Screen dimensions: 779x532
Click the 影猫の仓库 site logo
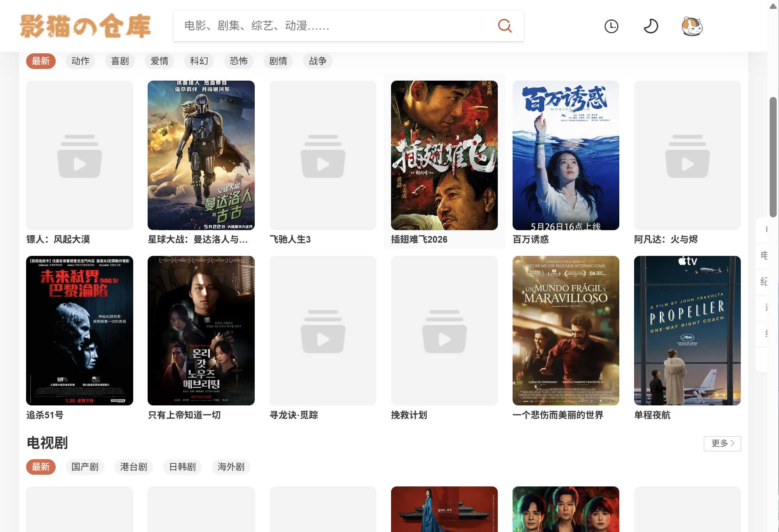pyautogui.click(x=85, y=26)
